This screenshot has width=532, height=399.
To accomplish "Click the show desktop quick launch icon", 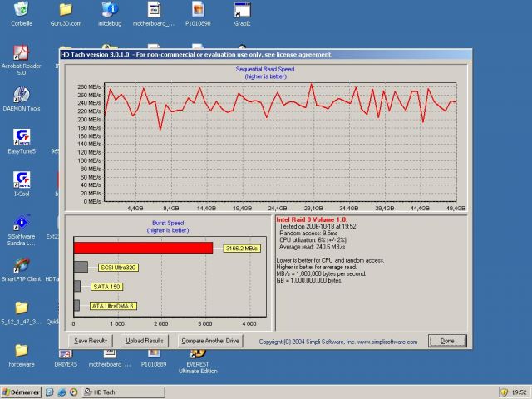I will click(x=50, y=392).
